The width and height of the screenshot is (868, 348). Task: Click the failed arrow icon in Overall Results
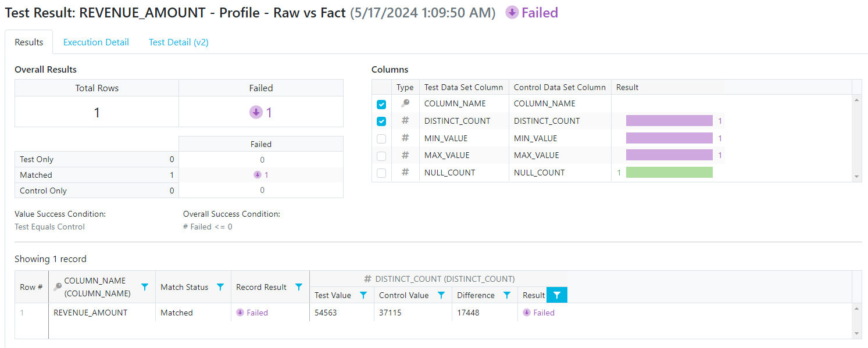click(x=256, y=112)
